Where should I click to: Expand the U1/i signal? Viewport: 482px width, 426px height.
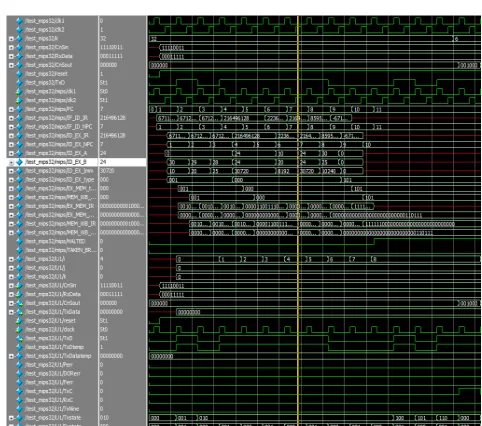(x=11, y=259)
